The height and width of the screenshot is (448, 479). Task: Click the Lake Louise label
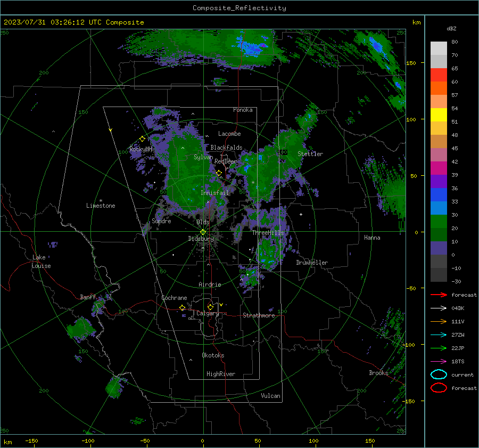click(41, 262)
